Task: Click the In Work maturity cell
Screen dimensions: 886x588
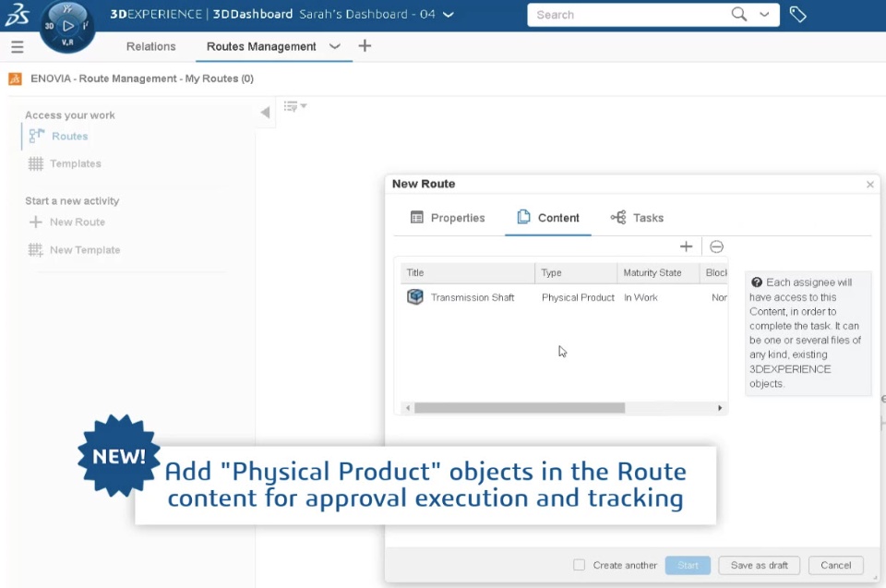Action: pyautogui.click(x=641, y=297)
